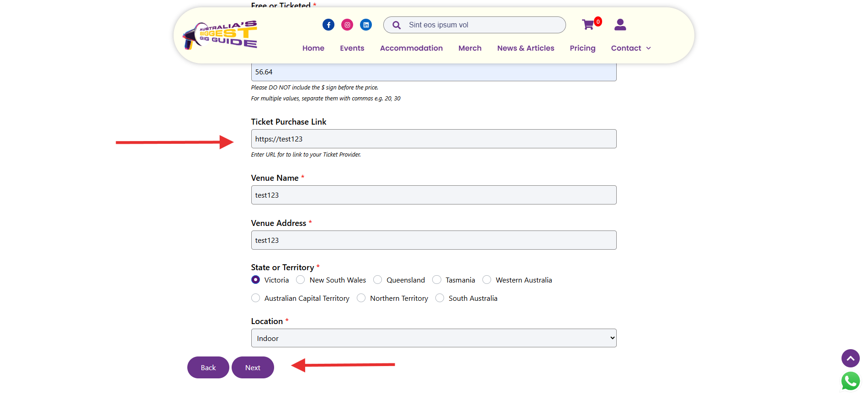
Task: Select the Victoria radio button
Action: (256, 279)
